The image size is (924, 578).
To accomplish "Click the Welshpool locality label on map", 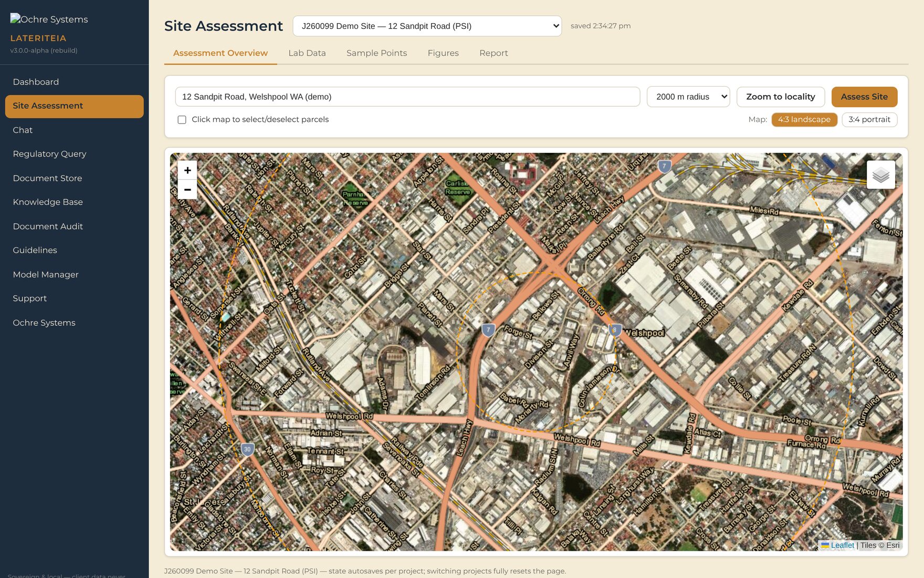I will pyautogui.click(x=644, y=333).
